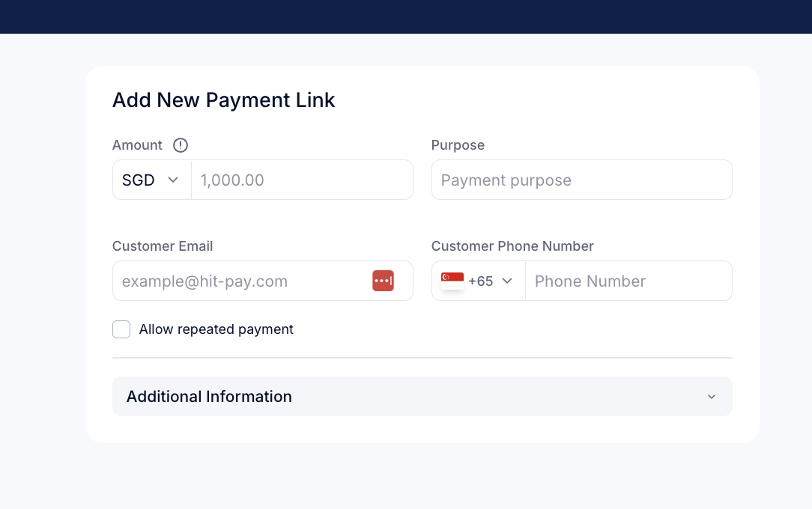Image resolution: width=812 pixels, height=509 pixels.
Task: Enable Allow repeated payment checkbox
Action: [x=121, y=329]
